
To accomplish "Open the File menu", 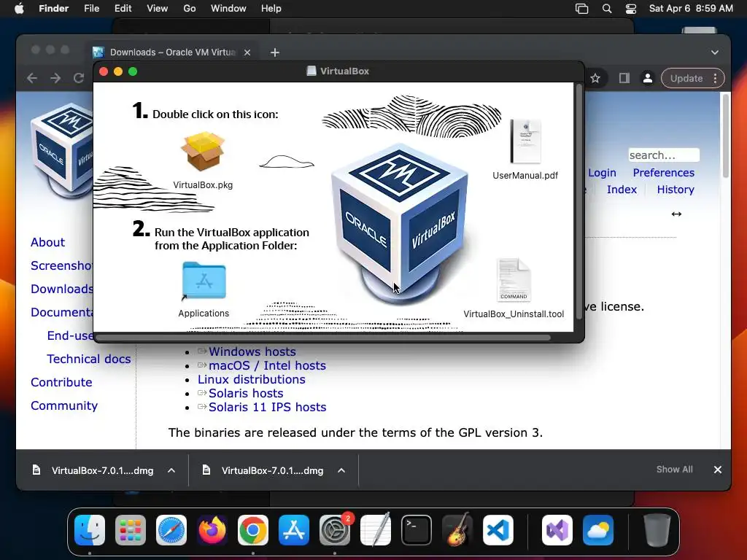I will 91,9.
